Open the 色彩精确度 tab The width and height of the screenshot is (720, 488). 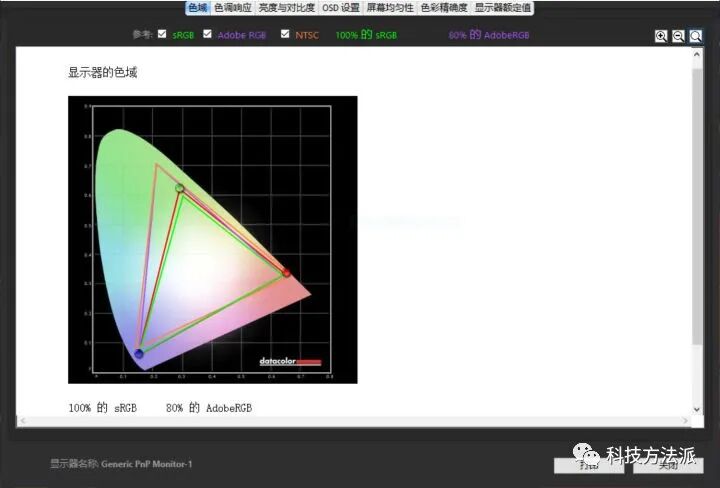(444, 8)
